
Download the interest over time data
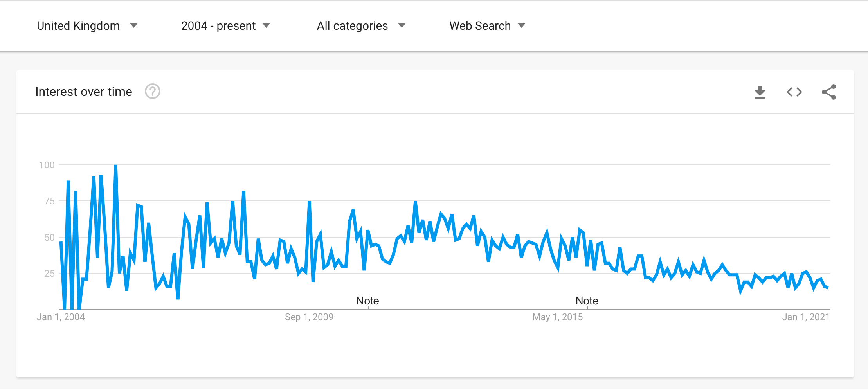pyautogui.click(x=760, y=92)
